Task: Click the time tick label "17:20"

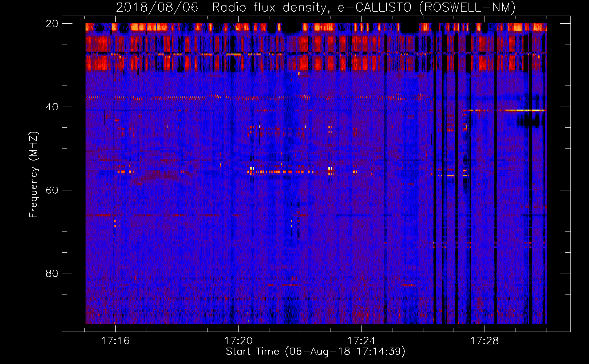Action: pyautogui.click(x=238, y=341)
